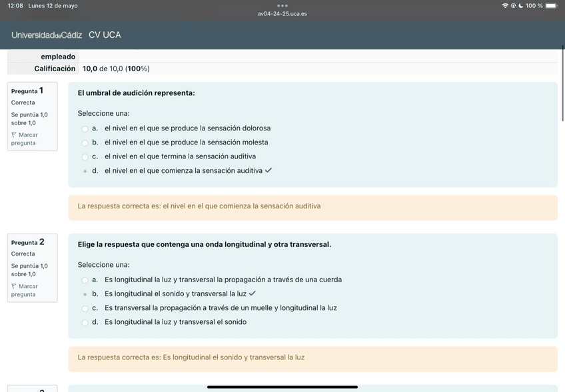Viewport: 565px width, 392px height.
Task: Tap the av04-24-25.uca.es address bar
Action: (282, 14)
